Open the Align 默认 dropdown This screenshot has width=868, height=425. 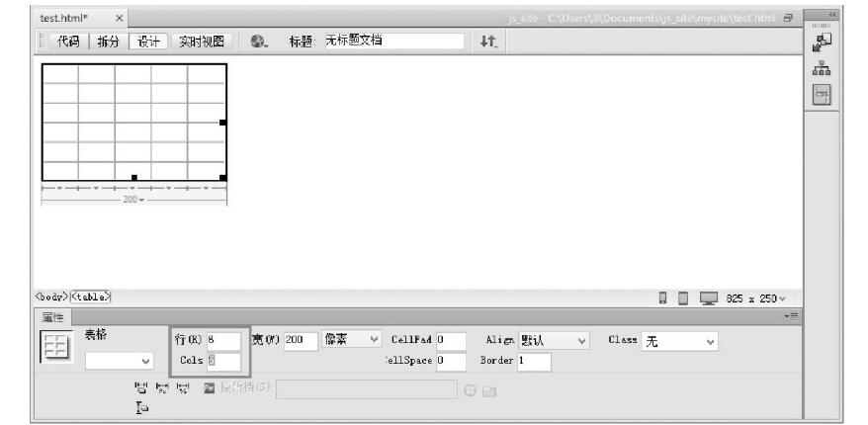click(x=554, y=341)
